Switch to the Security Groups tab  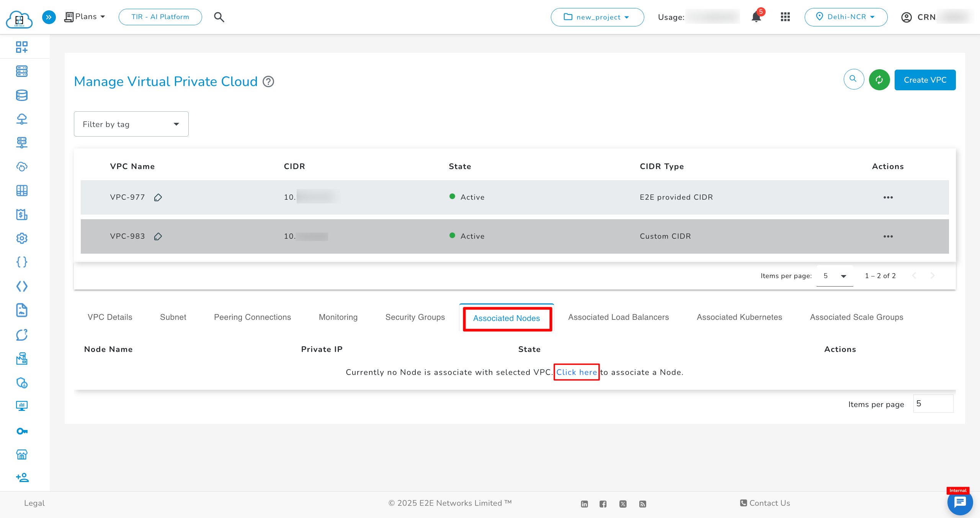point(415,317)
